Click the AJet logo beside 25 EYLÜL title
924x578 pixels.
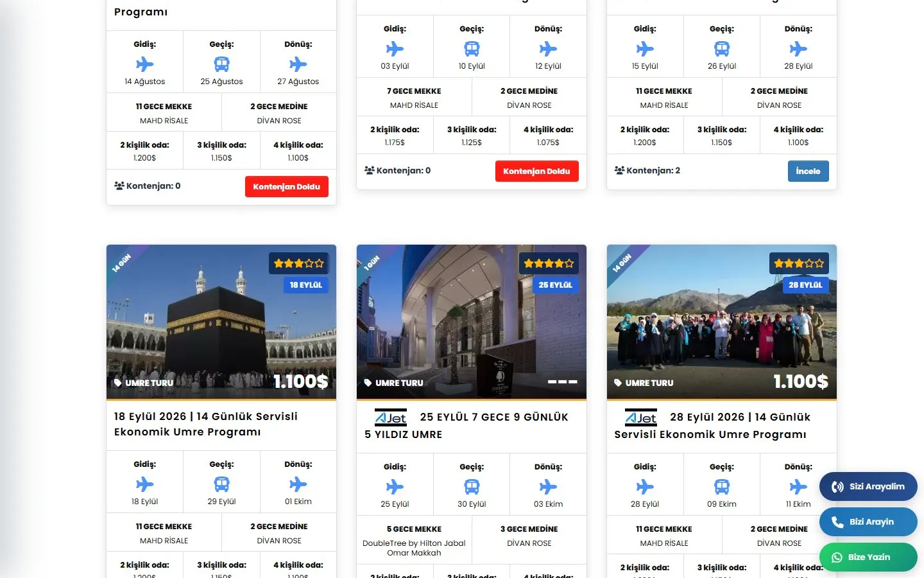click(x=391, y=417)
